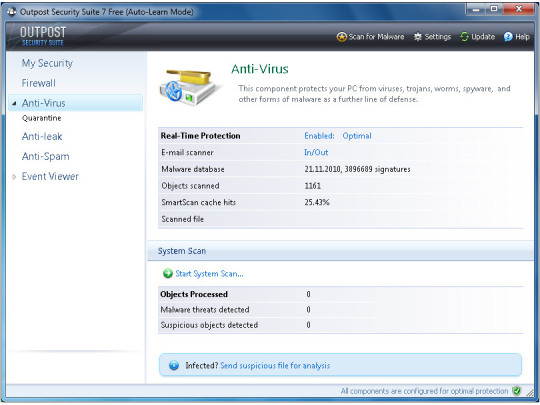Click Scan for Malware label in toolbar
This screenshot has height=405, width=540.
[376, 37]
